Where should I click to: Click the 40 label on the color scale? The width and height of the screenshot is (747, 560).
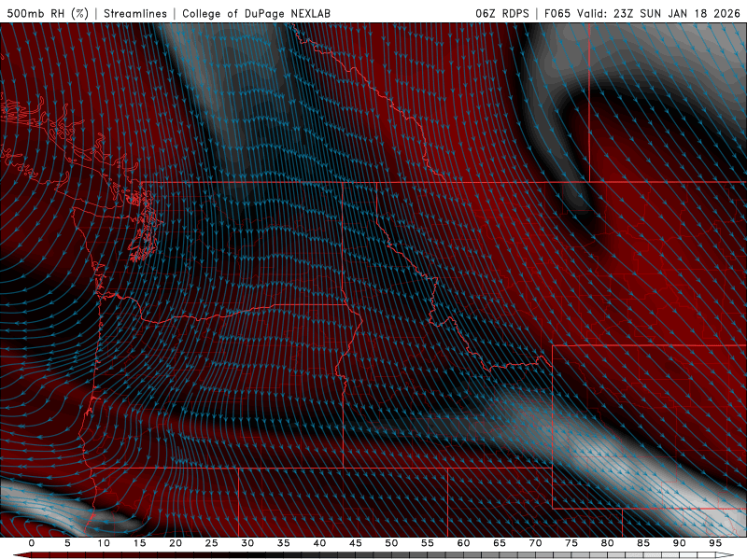(x=319, y=543)
